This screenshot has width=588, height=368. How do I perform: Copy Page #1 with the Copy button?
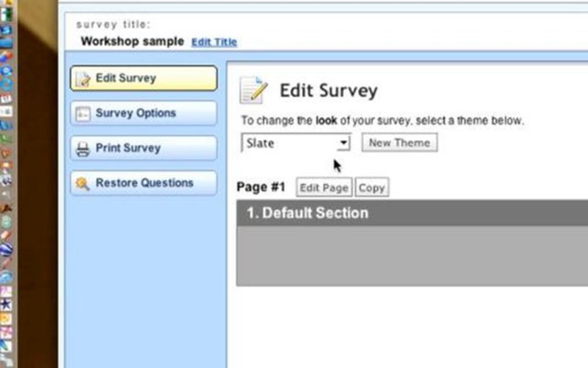pyautogui.click(x=372, y=188)
